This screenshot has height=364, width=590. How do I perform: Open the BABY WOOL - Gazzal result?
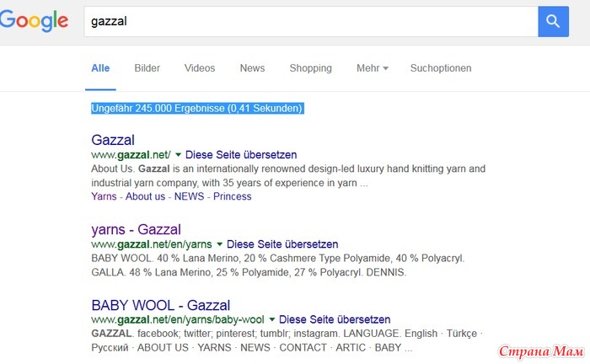pos(161,305)
